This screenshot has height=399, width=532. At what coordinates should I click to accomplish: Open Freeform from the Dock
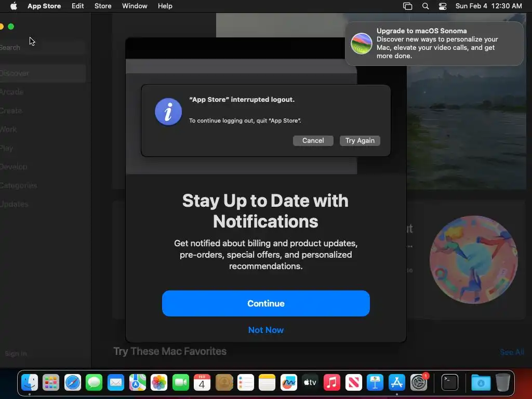[289, 383]
